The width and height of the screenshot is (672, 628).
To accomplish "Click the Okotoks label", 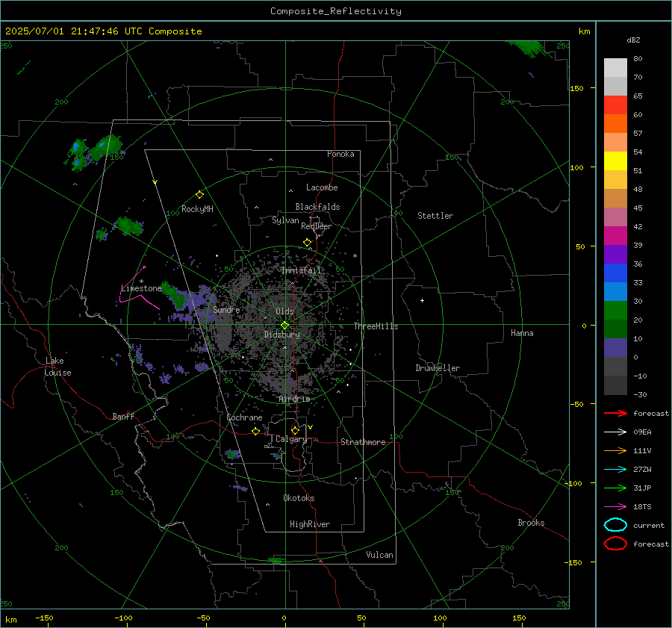I will (299, 498).
